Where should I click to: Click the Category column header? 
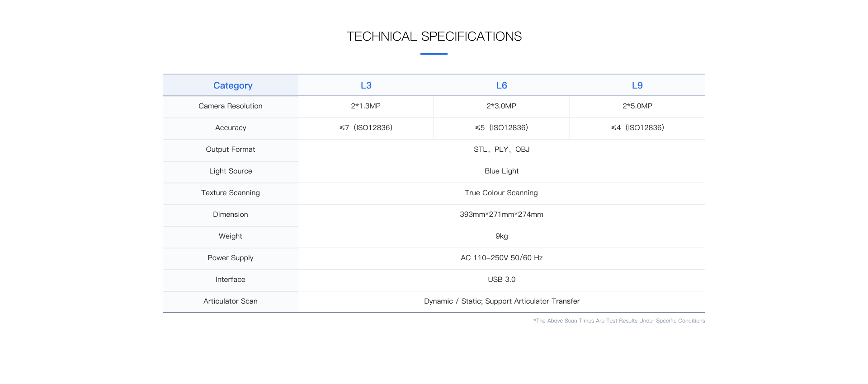(232, 85)
